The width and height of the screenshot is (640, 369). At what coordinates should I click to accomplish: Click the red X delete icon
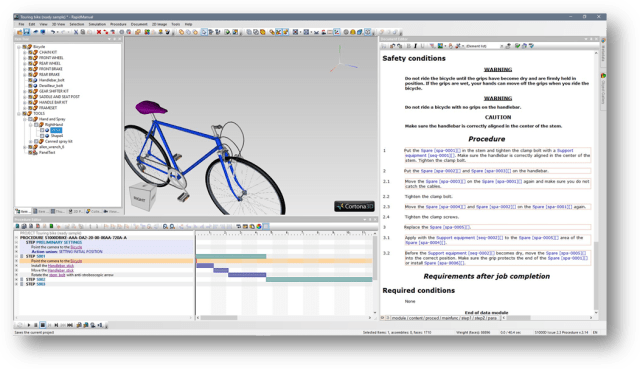pos(99,31)
